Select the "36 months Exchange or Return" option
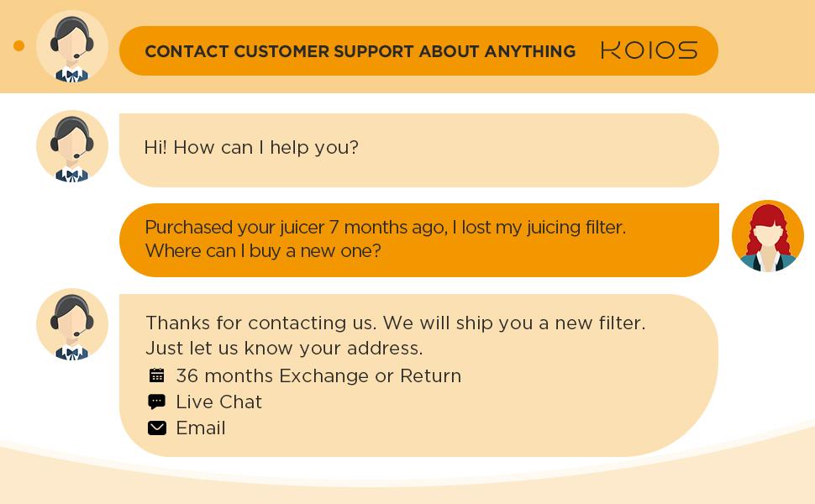 [318, 375]
